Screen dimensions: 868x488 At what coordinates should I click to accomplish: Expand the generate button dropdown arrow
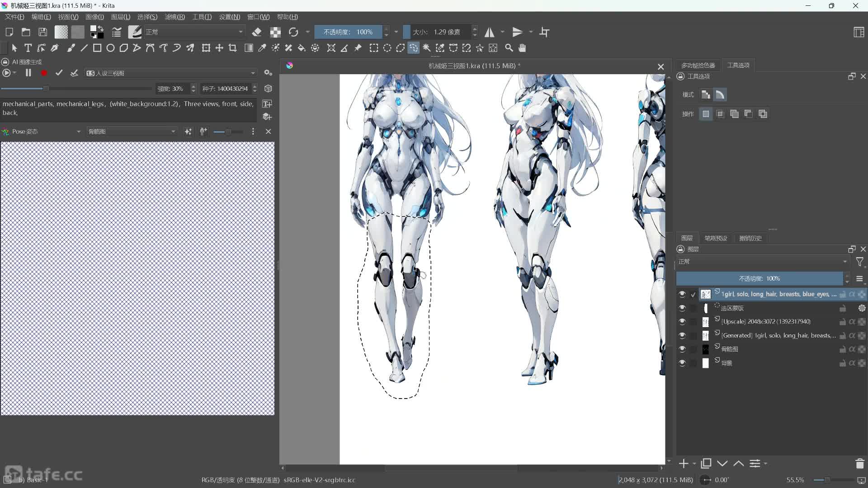coord(15,73)
